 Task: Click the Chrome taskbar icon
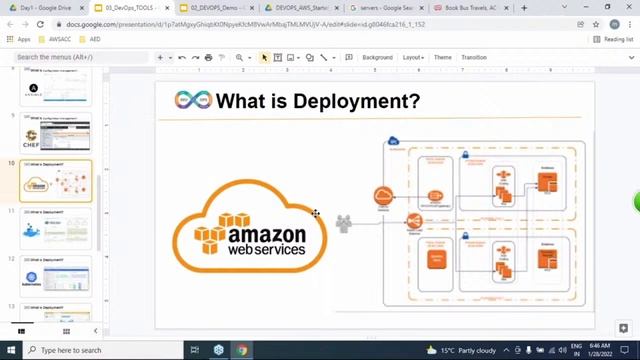242,350
